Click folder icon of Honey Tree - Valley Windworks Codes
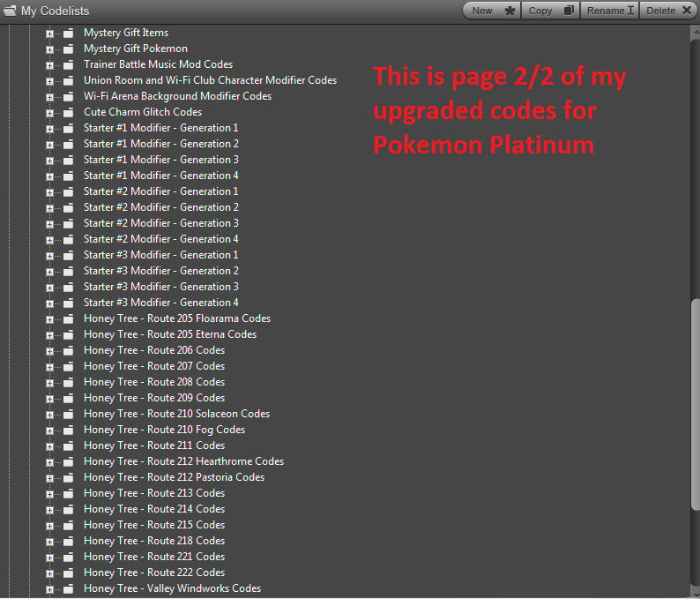Viewport: 700px width, 599px height. click(68, 589)
